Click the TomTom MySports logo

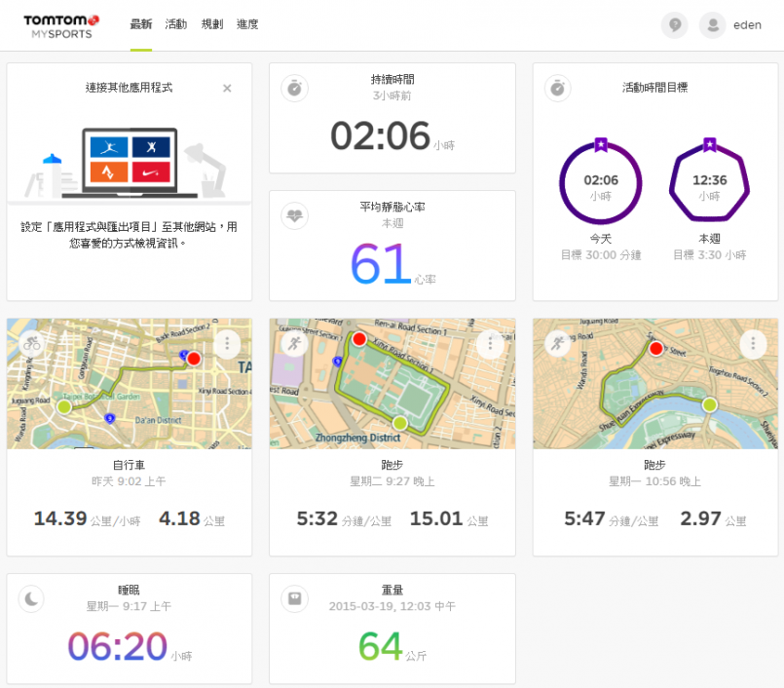[61, 25]
